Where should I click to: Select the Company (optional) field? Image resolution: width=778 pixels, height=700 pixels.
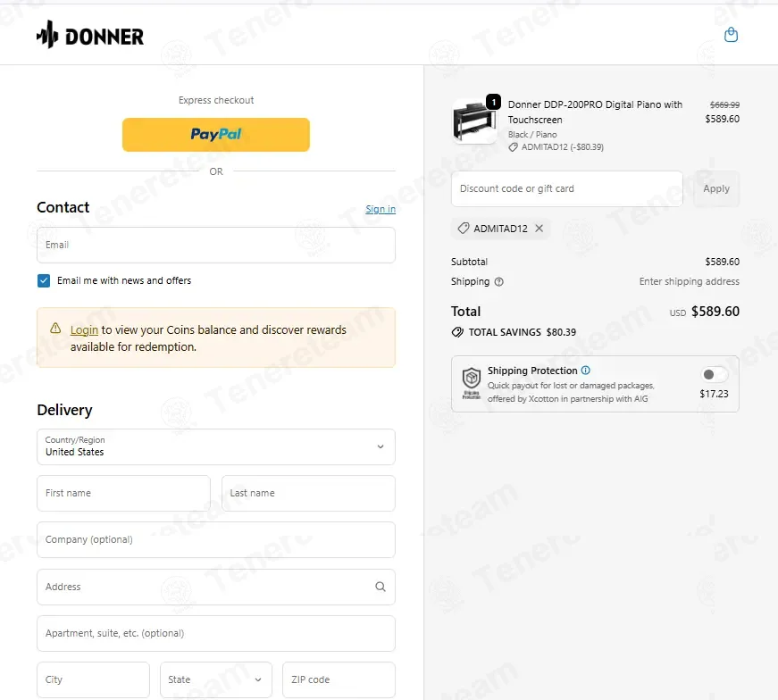[216, 540]
